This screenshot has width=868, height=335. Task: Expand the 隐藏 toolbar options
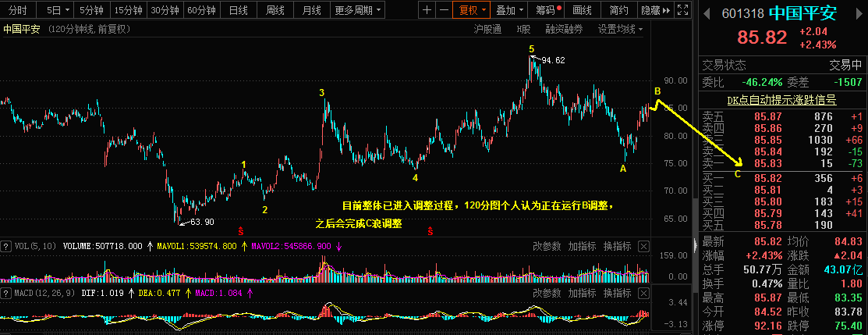pyautogui.click(x=655, y=10)
